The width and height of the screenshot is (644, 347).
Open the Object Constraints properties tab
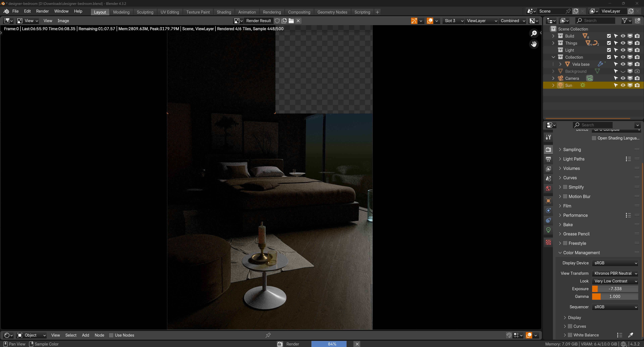[x=548, y=220]
